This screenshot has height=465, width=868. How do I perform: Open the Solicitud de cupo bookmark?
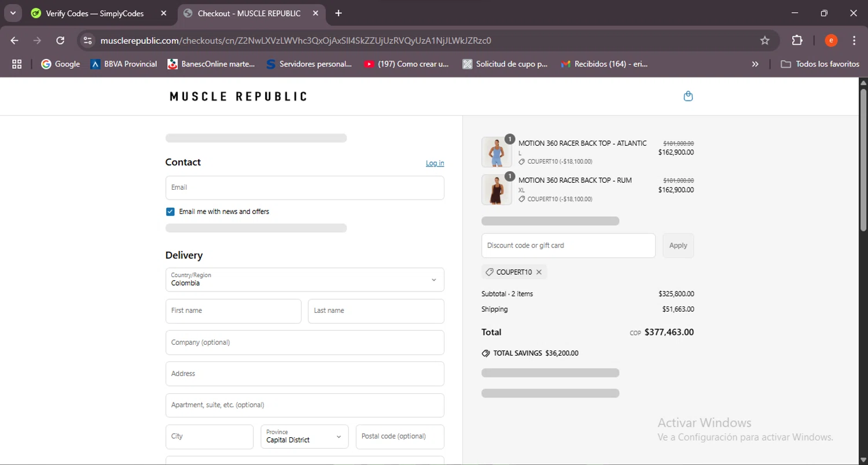tap(505, 64)
